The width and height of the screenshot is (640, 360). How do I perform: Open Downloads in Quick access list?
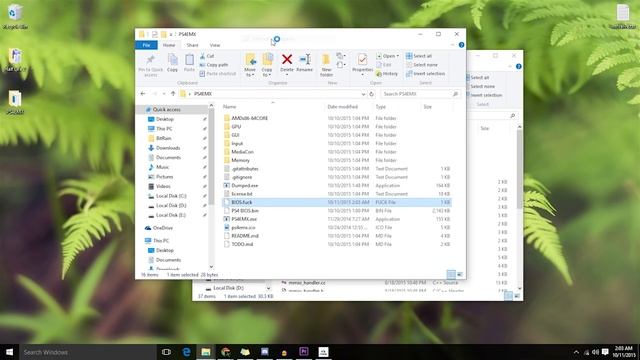click(x=168, y=148)
